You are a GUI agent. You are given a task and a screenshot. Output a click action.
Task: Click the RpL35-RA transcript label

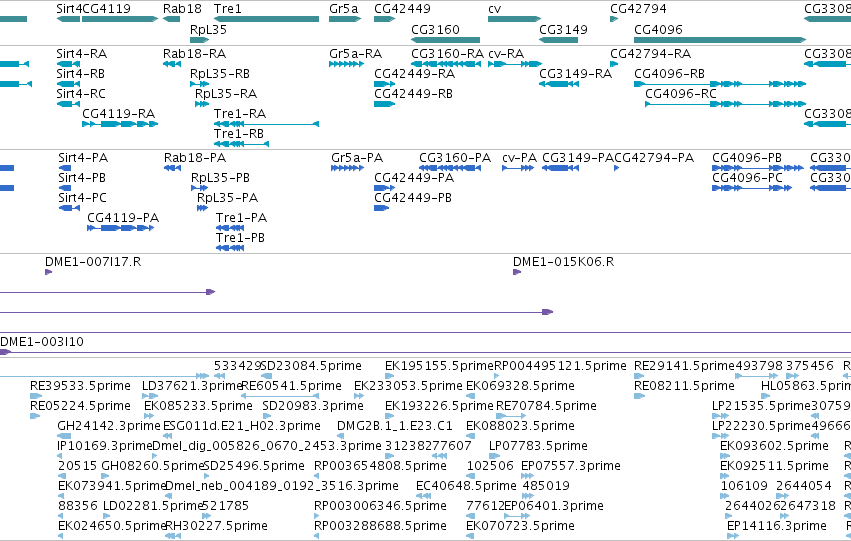pos(226,94)
